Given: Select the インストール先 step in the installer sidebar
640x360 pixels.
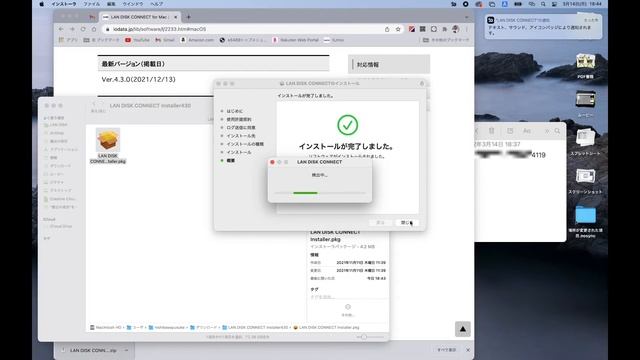Looking at the screenshot, I should 241,136.
